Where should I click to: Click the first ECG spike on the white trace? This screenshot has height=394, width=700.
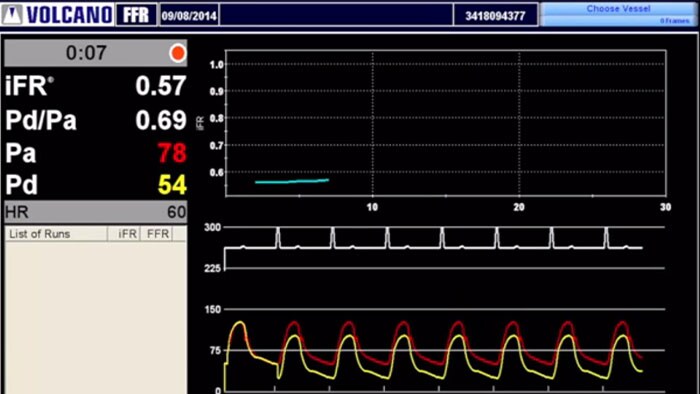pyautogui.click(x=278, y=237)
